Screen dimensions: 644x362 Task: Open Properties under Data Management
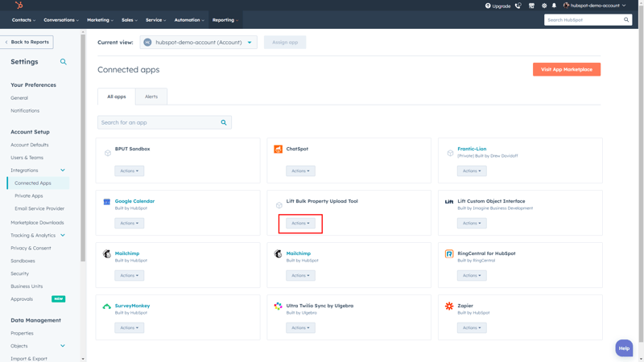(23, 333)
